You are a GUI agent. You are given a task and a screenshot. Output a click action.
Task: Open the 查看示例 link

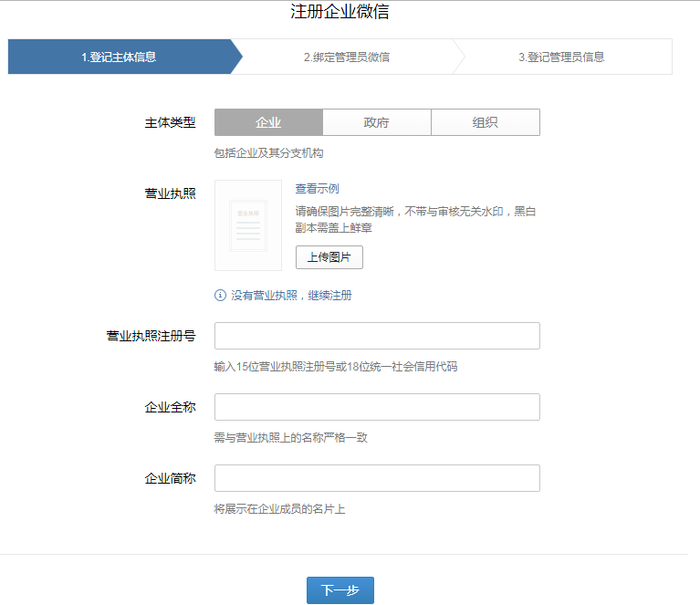click(x=317, y=189)
